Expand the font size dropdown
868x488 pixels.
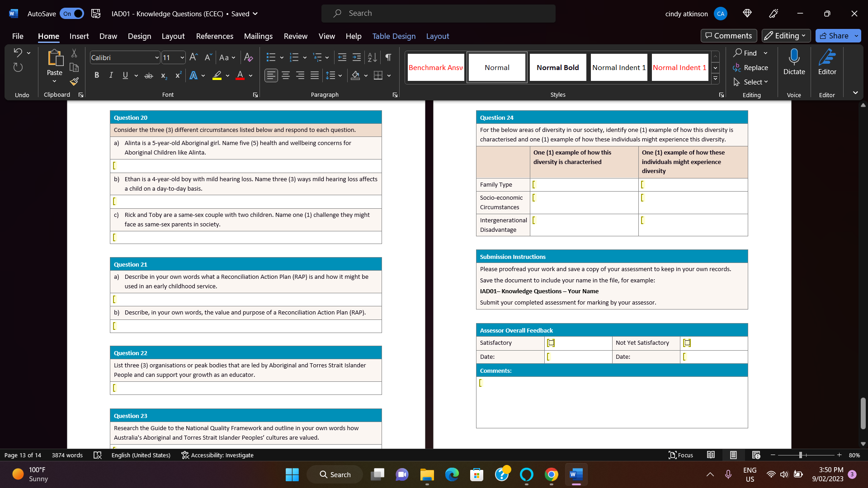coord(182,57)
